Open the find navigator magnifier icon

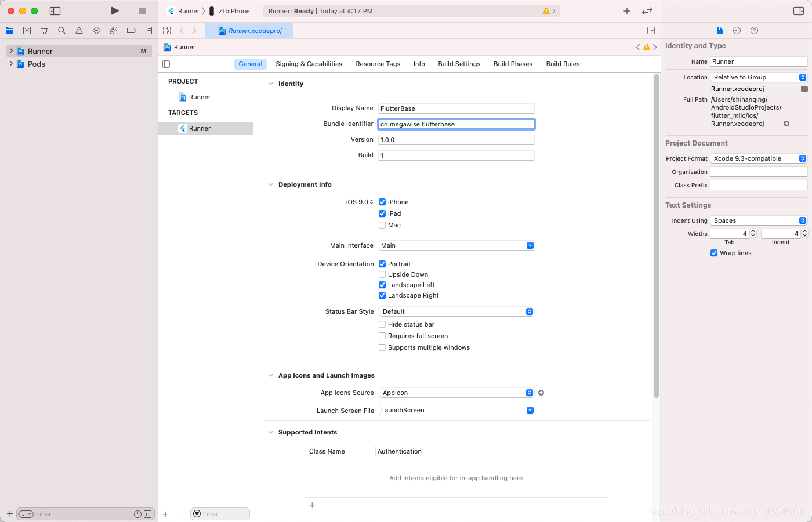pos(61,31)
